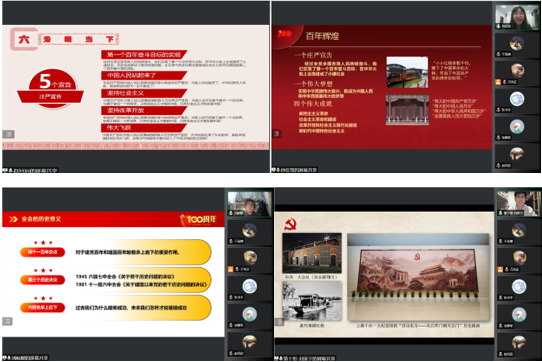Click the orange host badge beside the 100周年 slide
This screenshot has height=362, width=542.
(x=230, y=269)
